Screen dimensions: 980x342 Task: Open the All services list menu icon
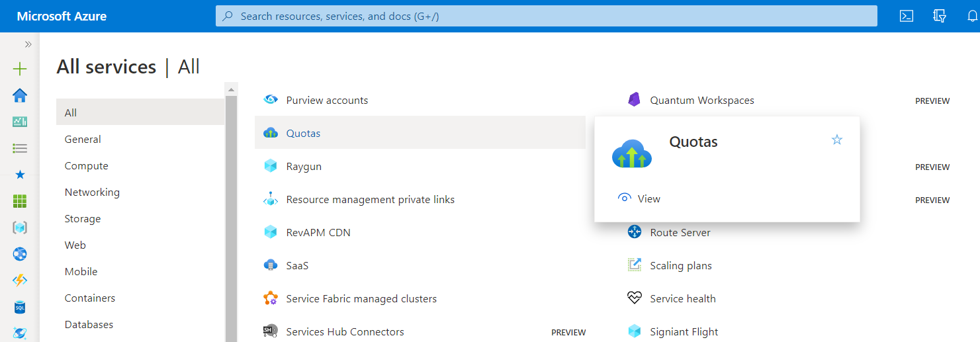[x=20, y=148]
